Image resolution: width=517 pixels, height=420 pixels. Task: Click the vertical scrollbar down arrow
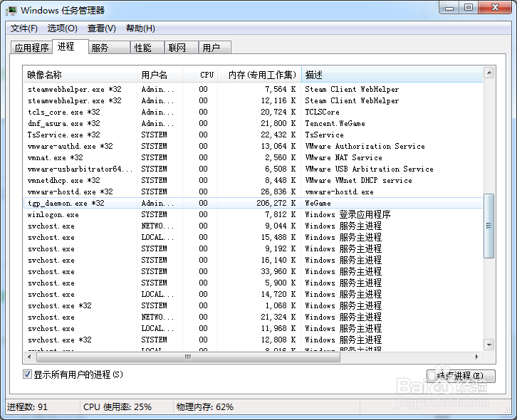pos(489,345)
